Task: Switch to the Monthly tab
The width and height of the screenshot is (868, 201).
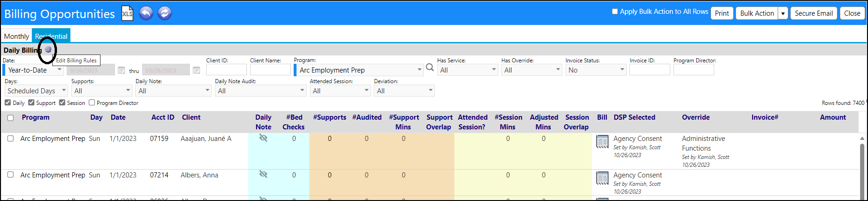Action: coord(16,36)
